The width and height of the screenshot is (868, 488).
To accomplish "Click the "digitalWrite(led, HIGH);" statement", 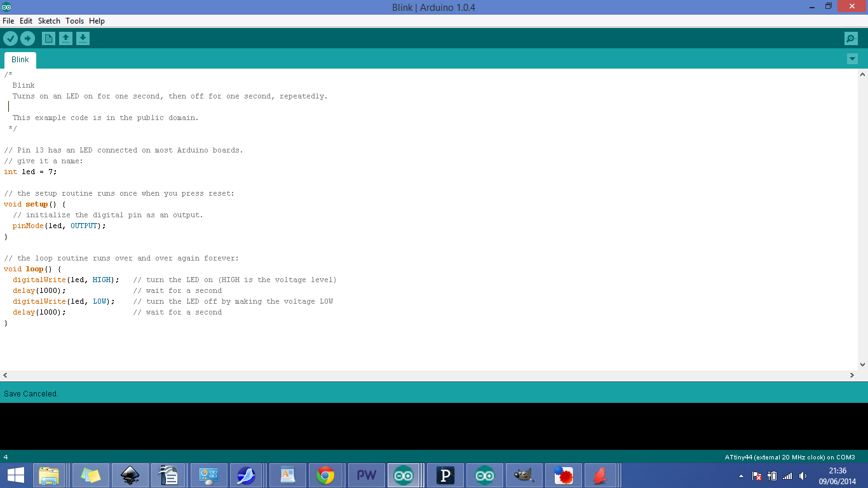I will click(66, 280).
